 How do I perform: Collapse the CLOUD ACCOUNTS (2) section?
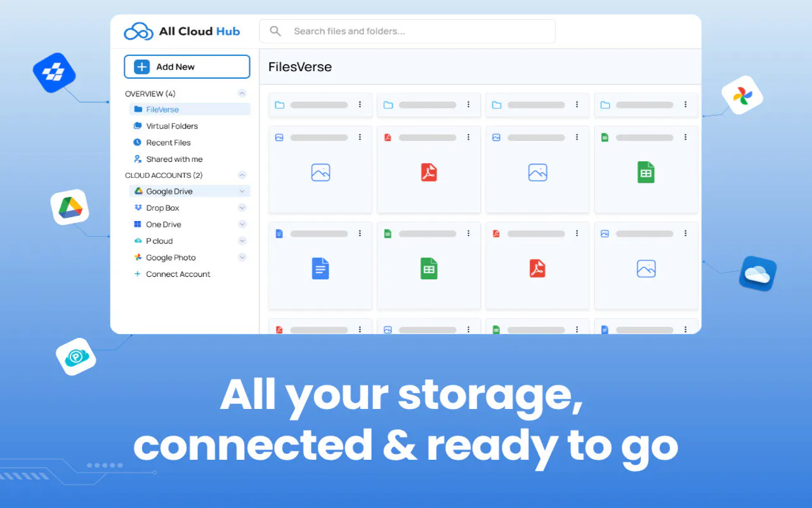coord(242,175)
